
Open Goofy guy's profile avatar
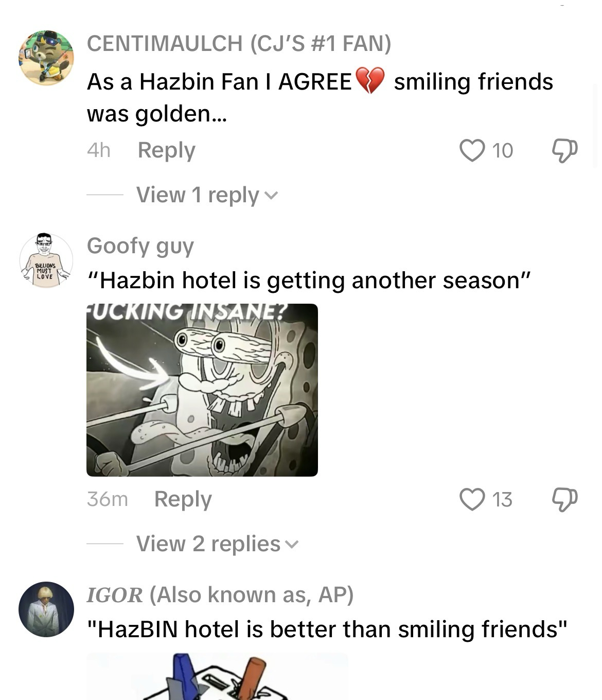(46, 260)
